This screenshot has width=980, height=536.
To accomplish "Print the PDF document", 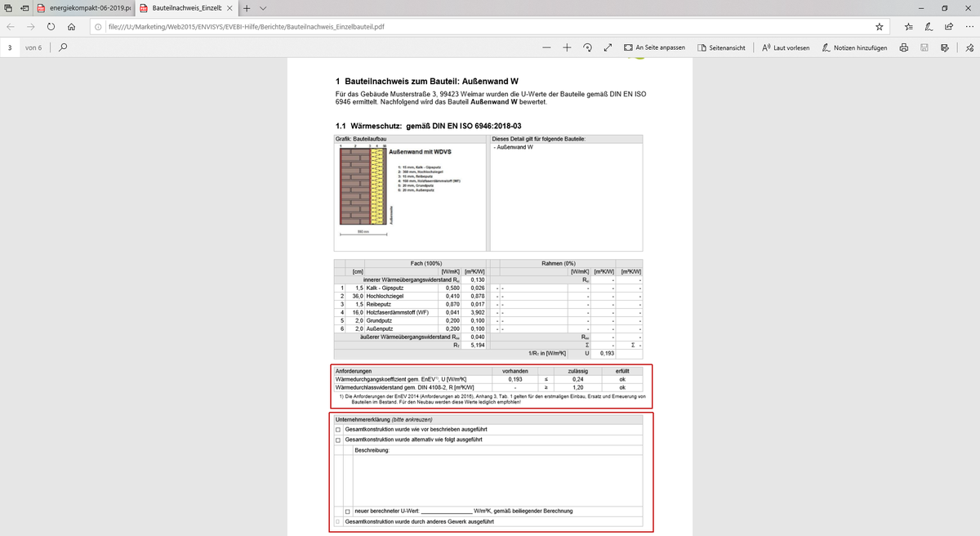I will tap(904, 47).
